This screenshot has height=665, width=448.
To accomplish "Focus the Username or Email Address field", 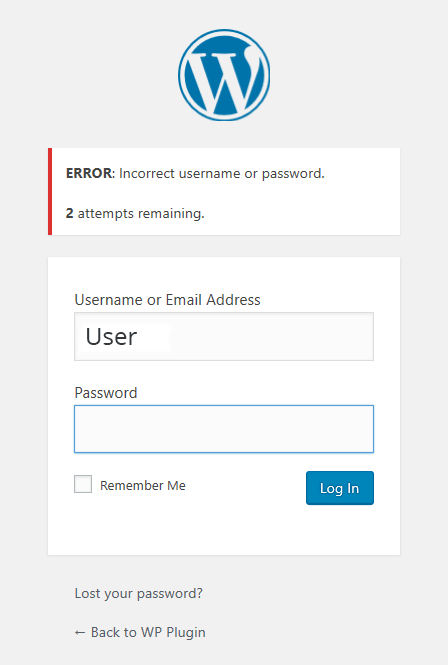I will [x=224, y=337].
